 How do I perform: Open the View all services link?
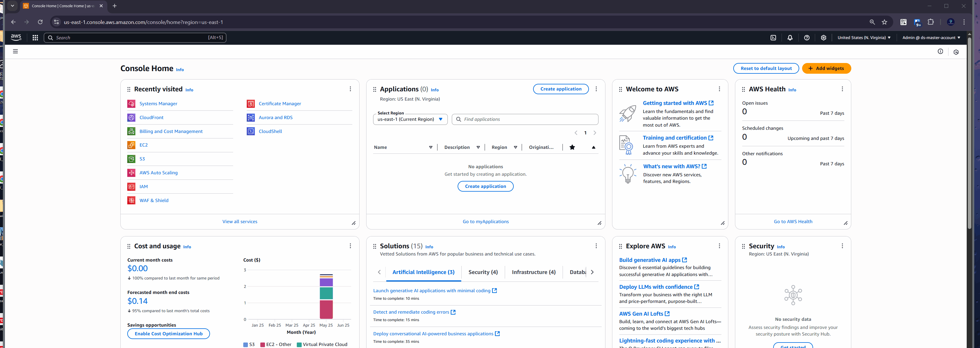[x=240, y=222]
